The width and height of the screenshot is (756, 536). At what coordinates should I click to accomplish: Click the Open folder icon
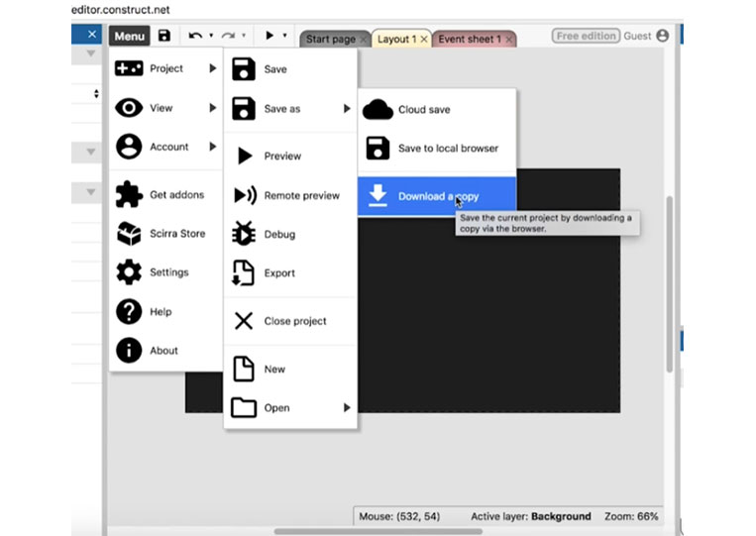click(x=244, y=408)
